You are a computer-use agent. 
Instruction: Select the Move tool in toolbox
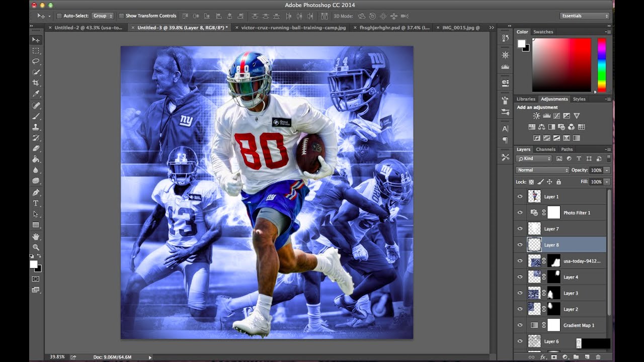(x=36, y=40)
